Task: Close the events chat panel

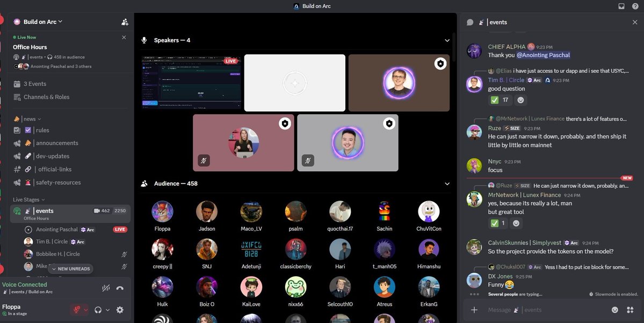Action: pos(635,22)
